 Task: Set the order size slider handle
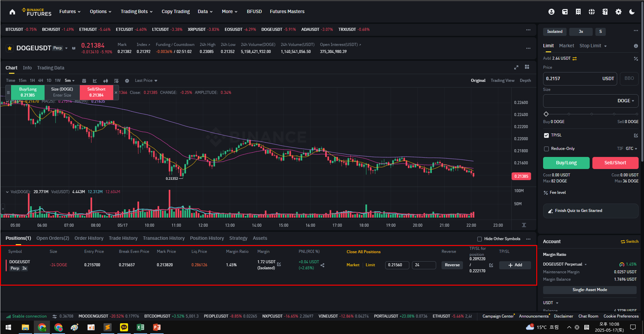(546, 114)
